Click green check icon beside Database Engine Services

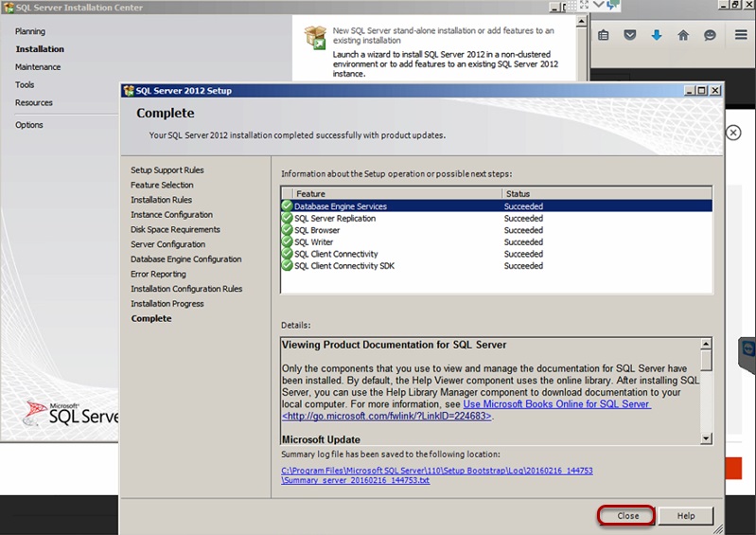(x=287, y=206)
